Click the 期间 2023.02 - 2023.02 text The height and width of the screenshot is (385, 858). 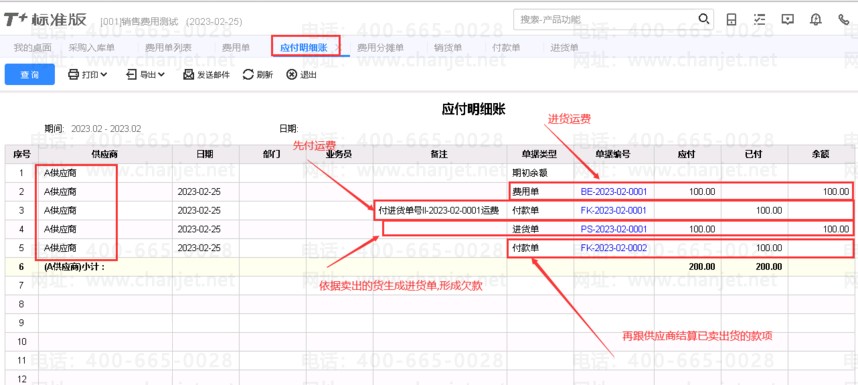[x=92, y=129]
